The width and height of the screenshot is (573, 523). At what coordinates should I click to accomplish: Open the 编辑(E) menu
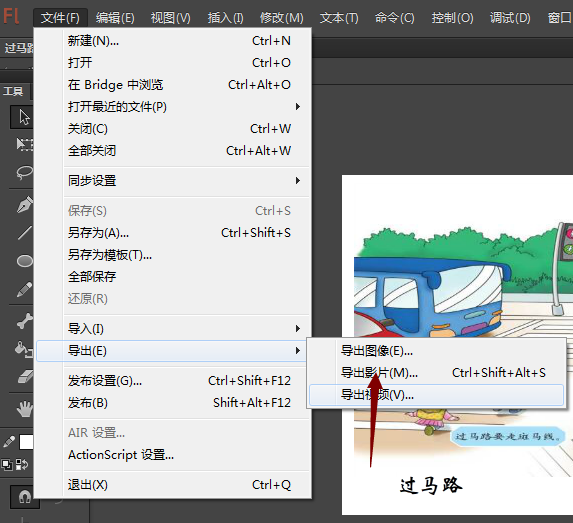[x=115, y=18]
